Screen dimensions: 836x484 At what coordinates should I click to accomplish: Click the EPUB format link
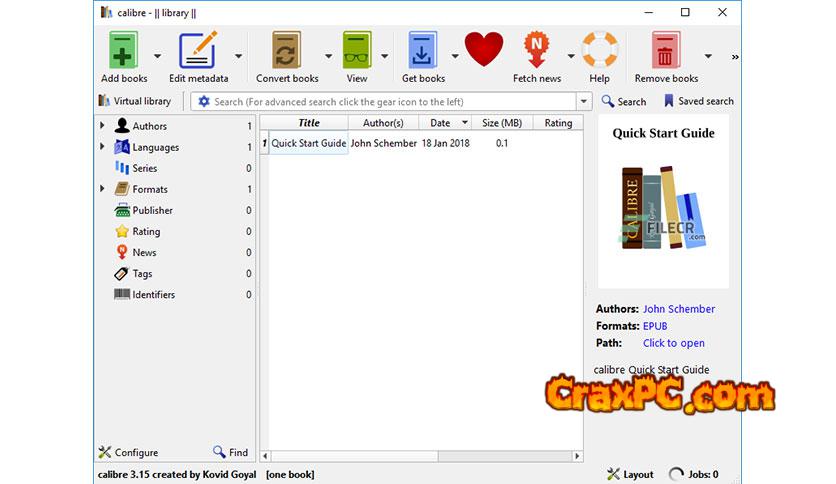click(x=655, y=326)
